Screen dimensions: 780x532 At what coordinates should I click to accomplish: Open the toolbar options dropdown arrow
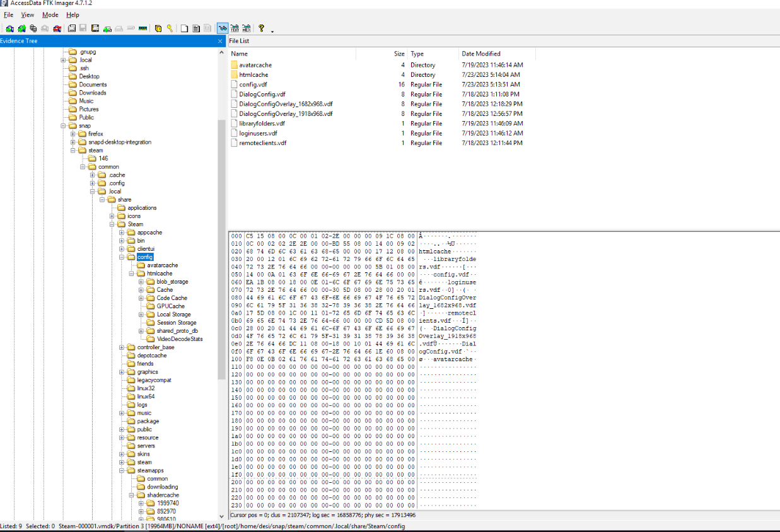coord(272,30)
